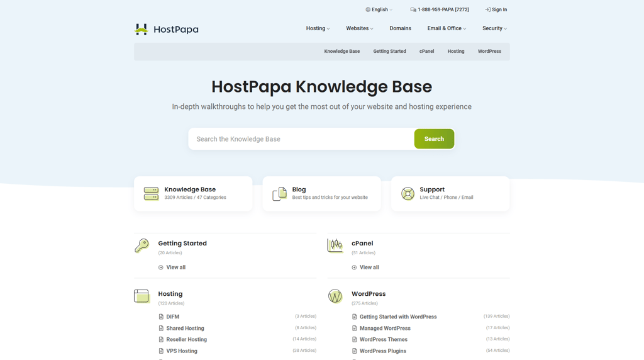Select Hosting in the sub navigation

pos(456,52)
